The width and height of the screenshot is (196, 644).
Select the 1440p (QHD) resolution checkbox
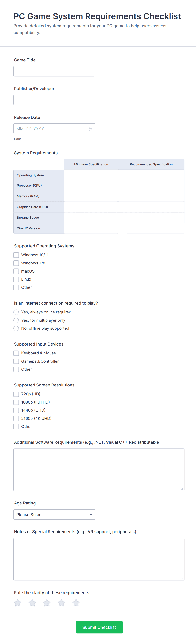coord(16,410)
